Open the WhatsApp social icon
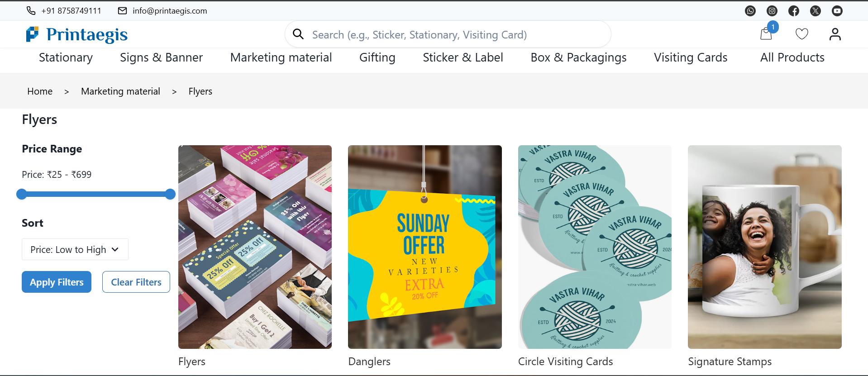 pyautogui.click(x=750, y=11)
